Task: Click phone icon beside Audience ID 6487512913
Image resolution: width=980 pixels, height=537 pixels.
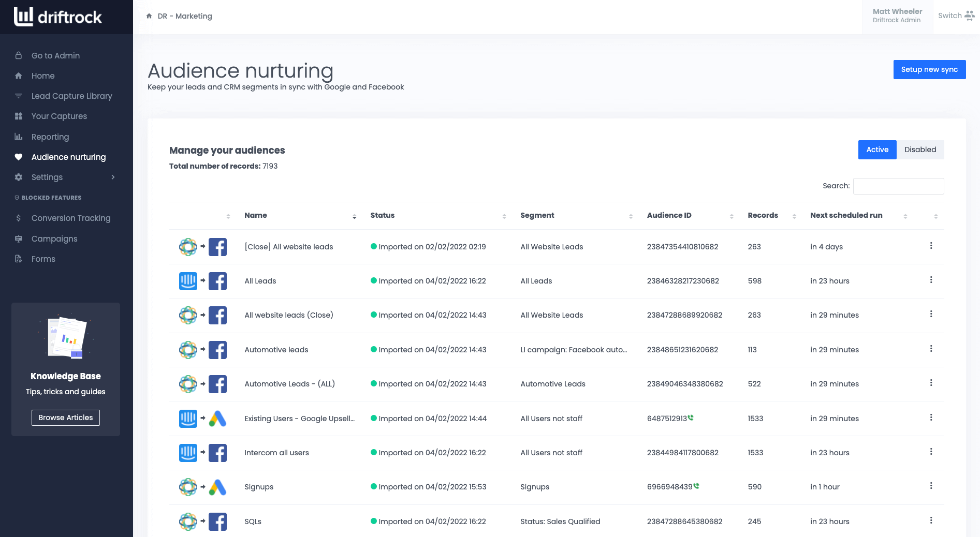Action: (691, 417)
